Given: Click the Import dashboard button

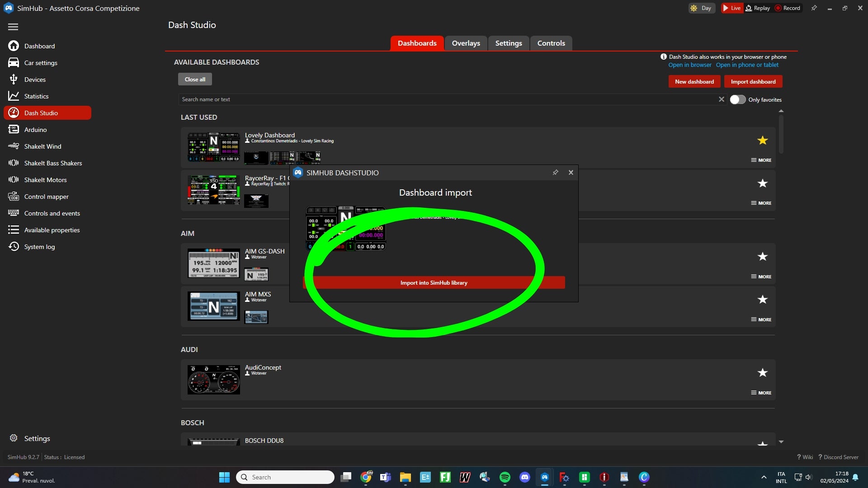Looking at the screenshot, I should (x=753, y=82).
